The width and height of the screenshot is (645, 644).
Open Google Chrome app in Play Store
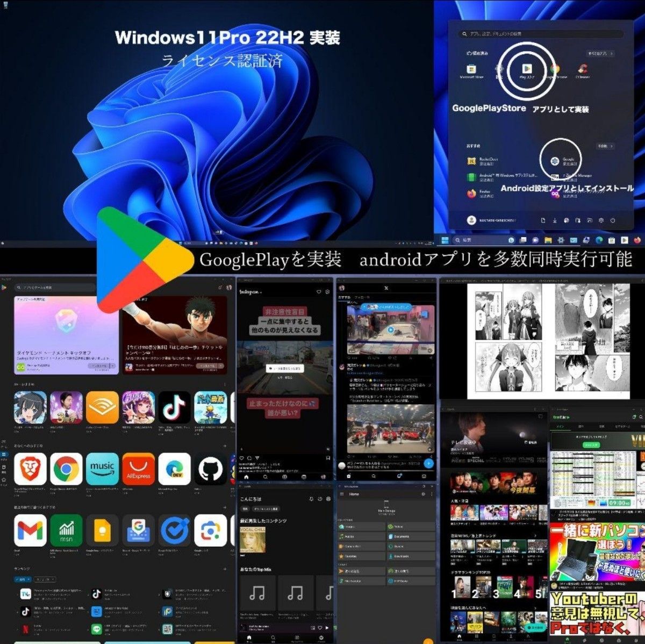[66, 469]
